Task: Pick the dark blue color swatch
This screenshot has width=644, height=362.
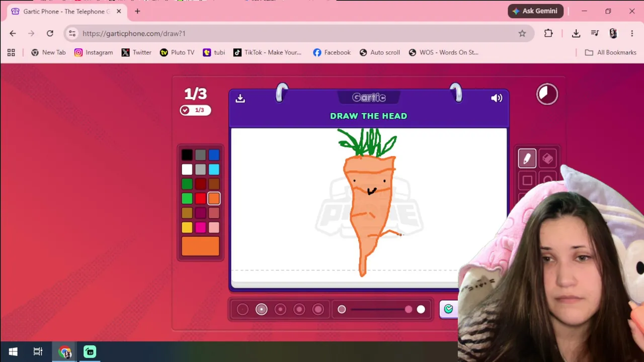Action: pos(214,155)
